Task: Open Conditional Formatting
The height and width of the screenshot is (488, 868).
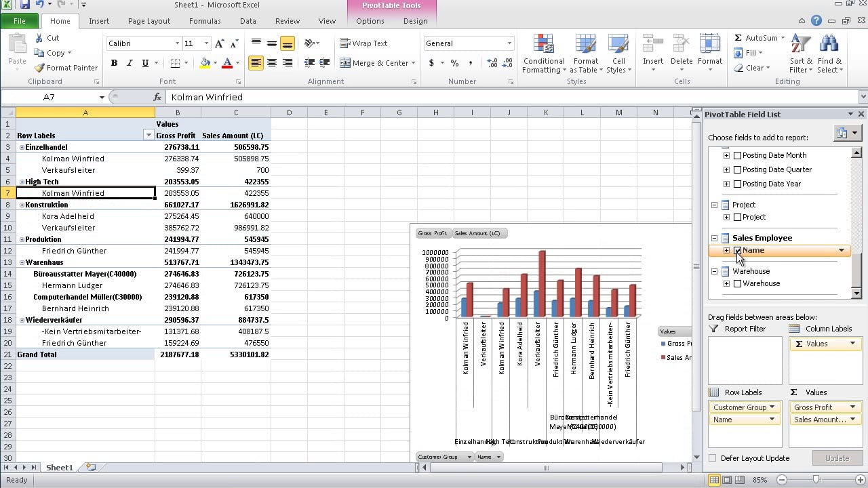Action: point(543,54)
